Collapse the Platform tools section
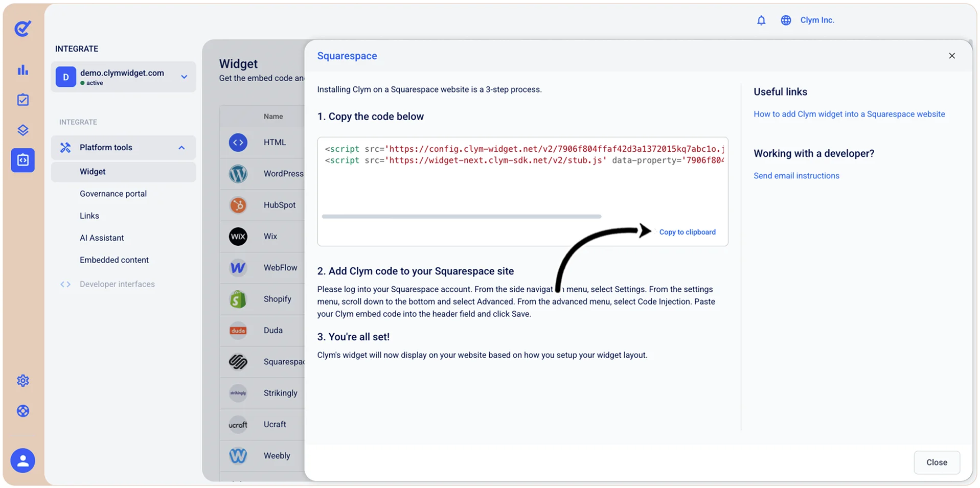 [123, 148]
